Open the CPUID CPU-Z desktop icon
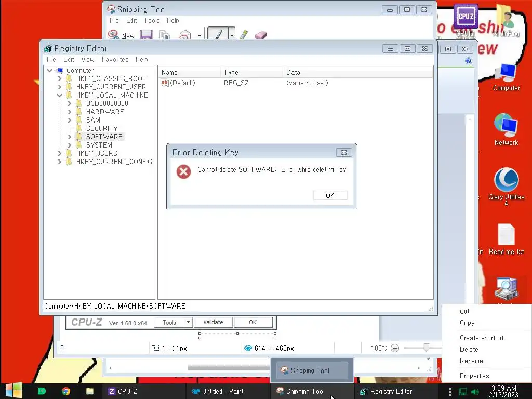The width and height of the screenshot is (532, 399). pyautogui.click(x=465, y=20)
